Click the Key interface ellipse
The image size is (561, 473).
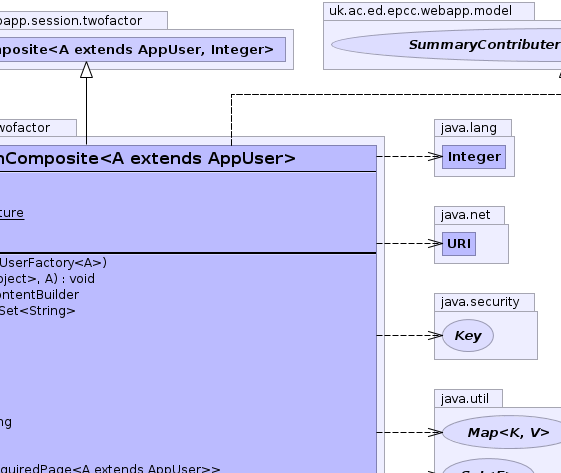(468, 336)
